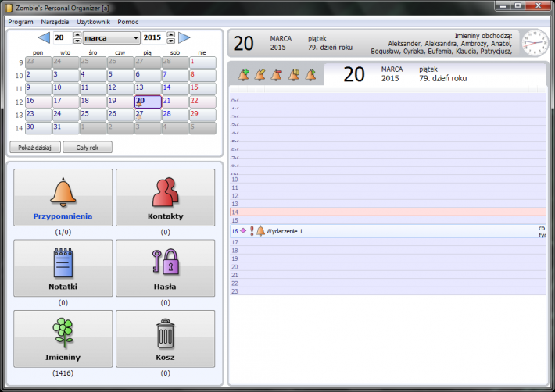Click the day number input field
Viewport: 555px width, 392px height.
[63, 37]
